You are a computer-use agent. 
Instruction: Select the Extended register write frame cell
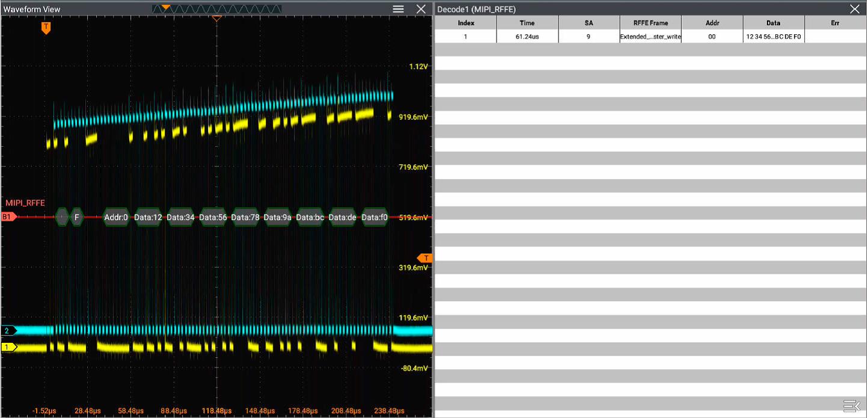(x=650, y=37)
